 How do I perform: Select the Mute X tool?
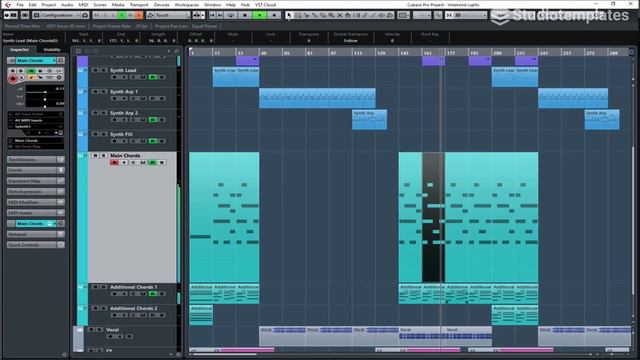coord(340,15)
